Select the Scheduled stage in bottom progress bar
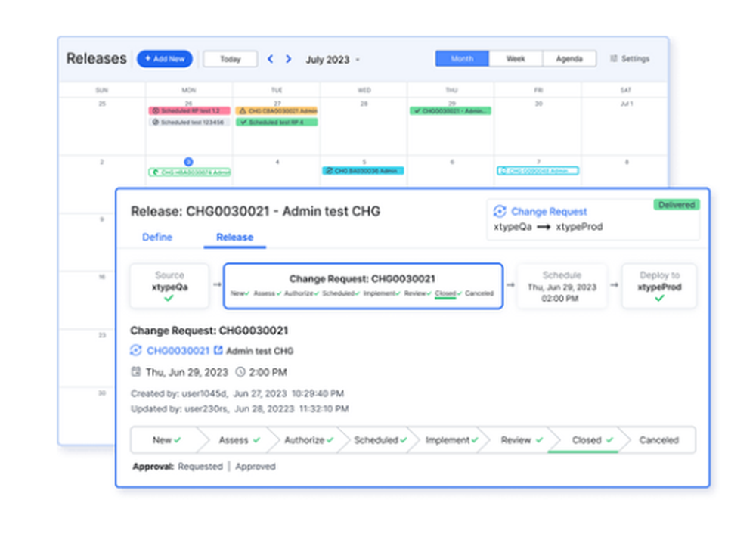756x534 pixels. click(x=380, y=440)
